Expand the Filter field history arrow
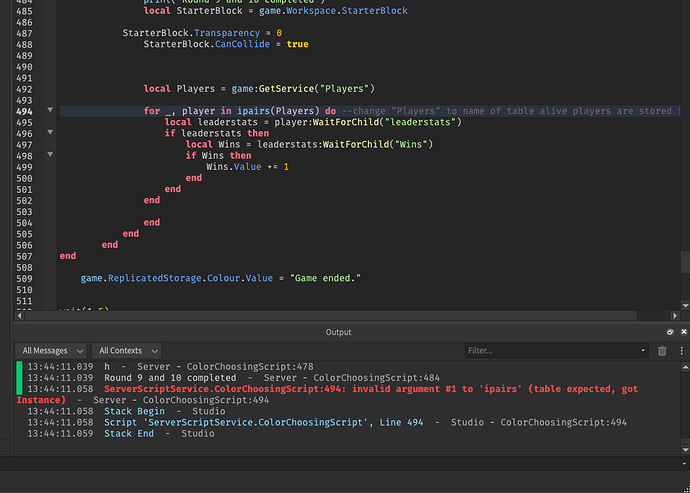Viewport: 690px width, 493px height. point(643,351)
